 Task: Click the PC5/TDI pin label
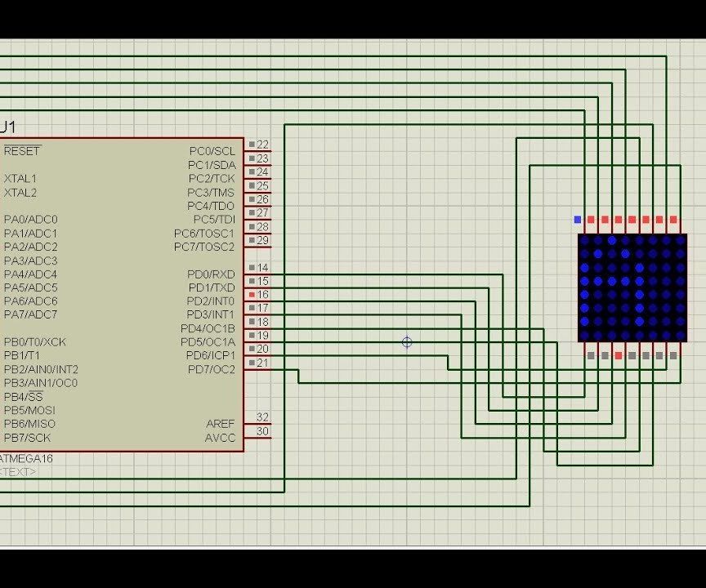click(214, 220)
